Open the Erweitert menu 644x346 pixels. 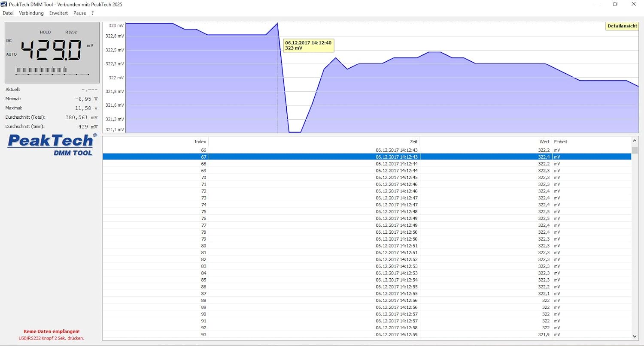[58, 13]
